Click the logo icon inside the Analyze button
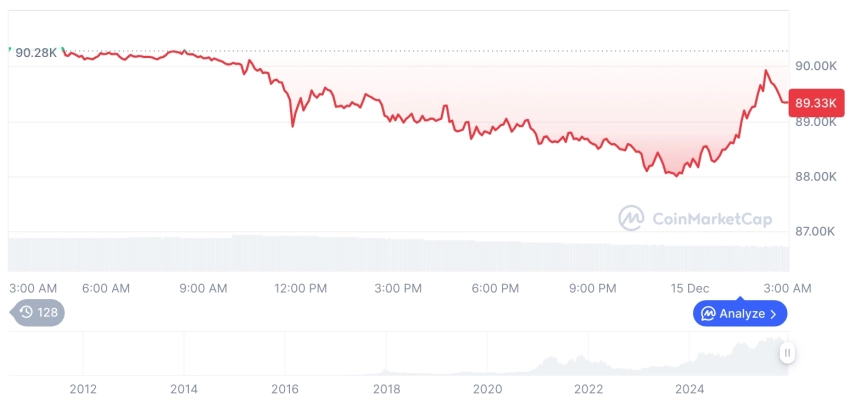This screenshot has height=401, width=860. point(708,314)
